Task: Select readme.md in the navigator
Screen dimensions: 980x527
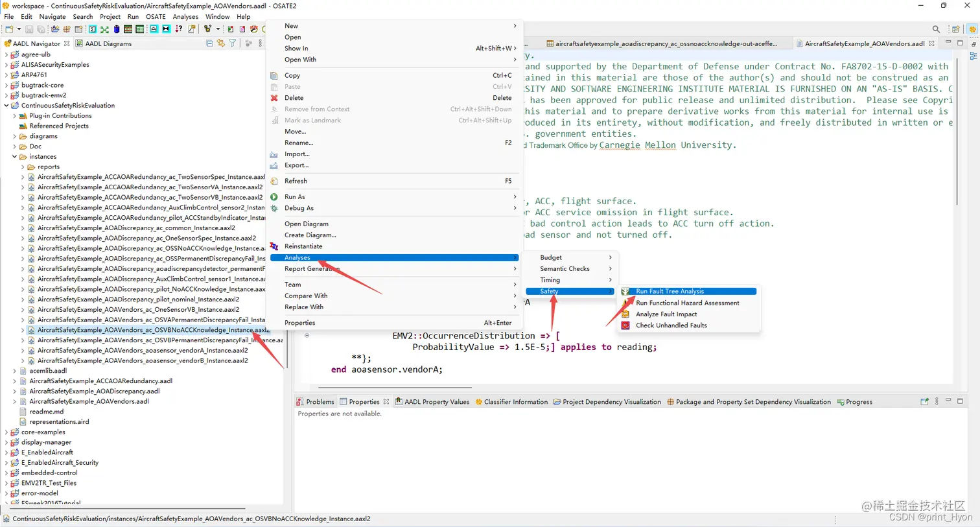Action: click(47, 412)
